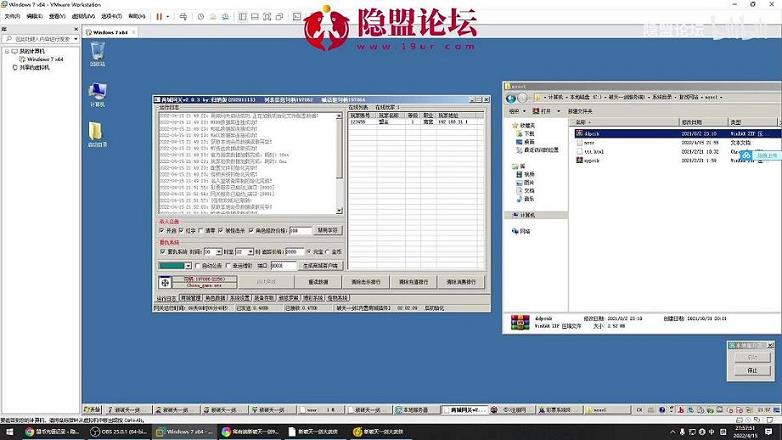Toggle the 复仇系统 checkbox
This screenshot has width=782, height=440.
pos(162,252)
